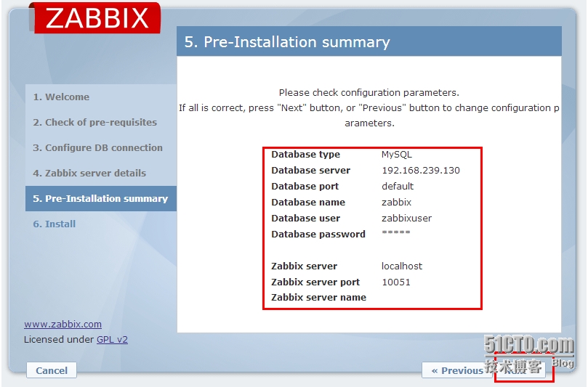This screenshot has width=588, height=387.
Task: Go to step 1. Welcome
Action: tap(61, 97)
